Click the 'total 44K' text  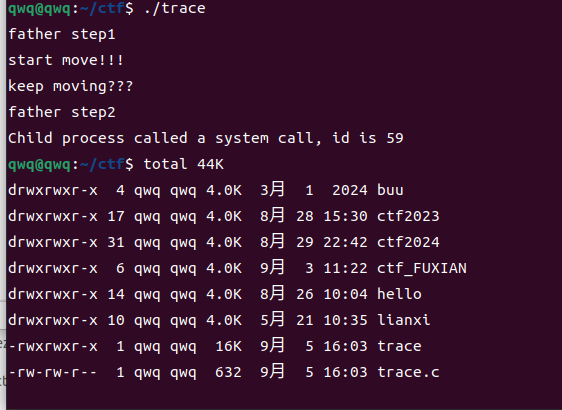pyautogui.click(x=184, y=164)
